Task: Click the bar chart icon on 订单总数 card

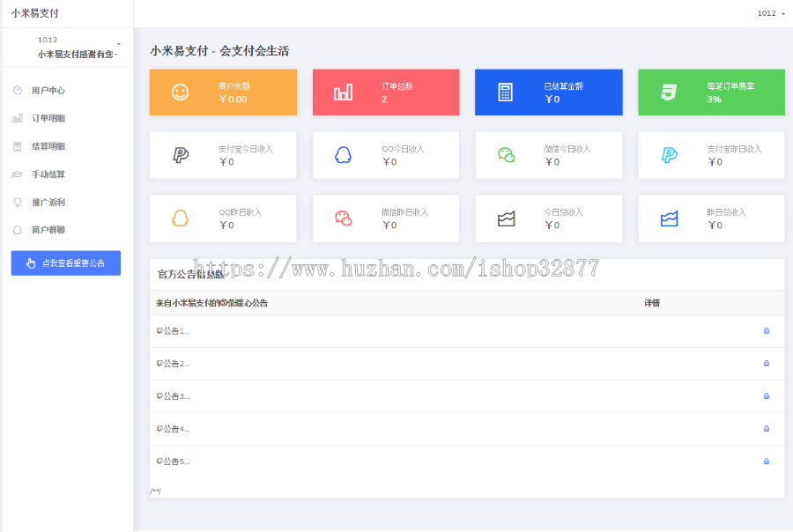Action: pyautogui.click(x=343, y=92)
